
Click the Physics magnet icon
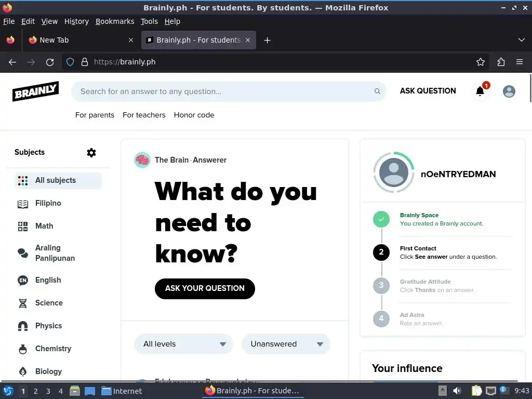pyautogui.click(x=23, y=326)
